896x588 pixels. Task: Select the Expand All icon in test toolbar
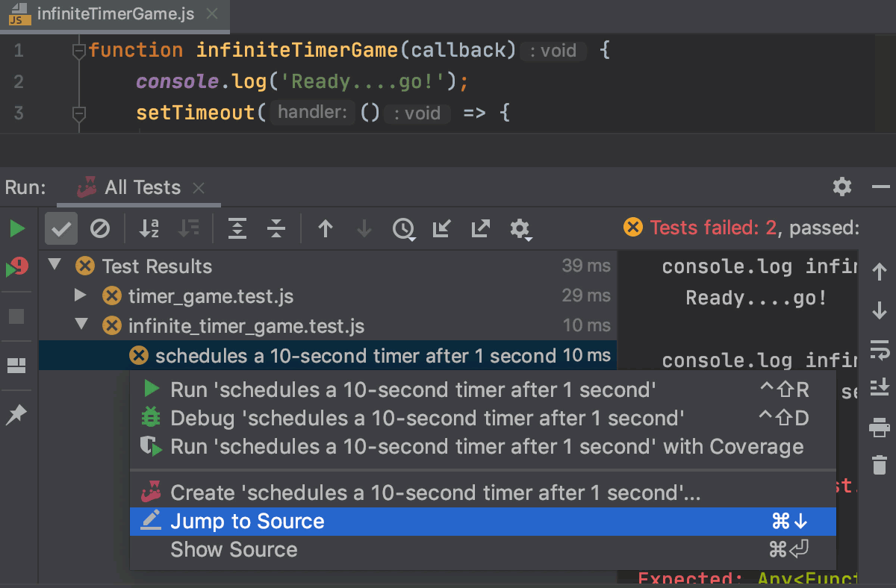237,228
